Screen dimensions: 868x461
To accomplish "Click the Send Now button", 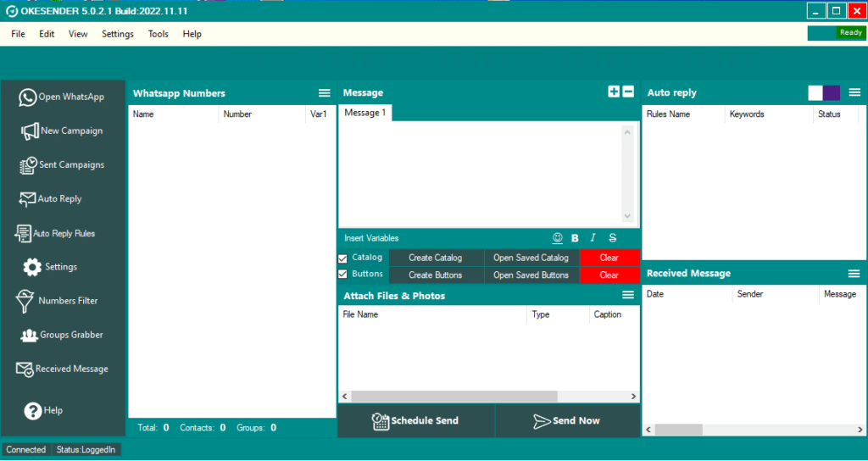I will point(567,420).
